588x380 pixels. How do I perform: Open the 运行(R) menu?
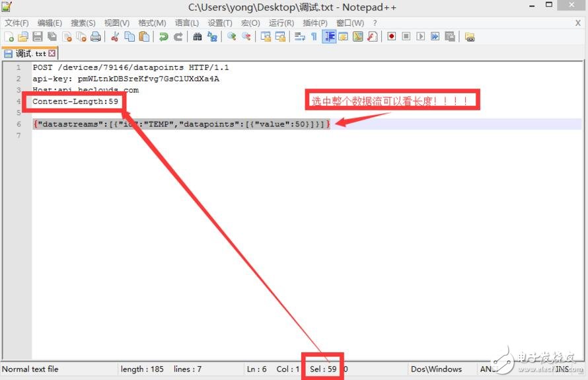281,23
